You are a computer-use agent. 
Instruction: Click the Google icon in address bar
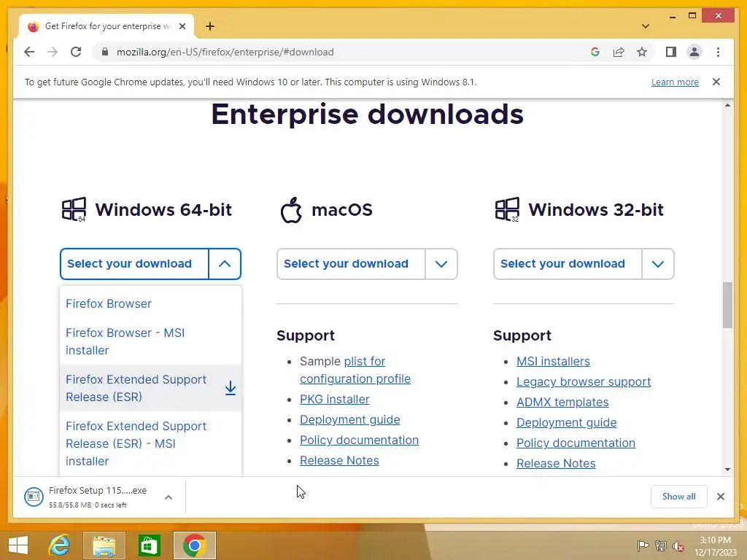click(x=595, y=52)
